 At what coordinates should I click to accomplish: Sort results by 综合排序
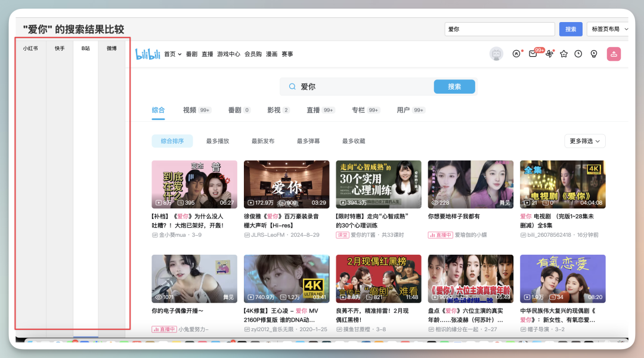(172, 141)
